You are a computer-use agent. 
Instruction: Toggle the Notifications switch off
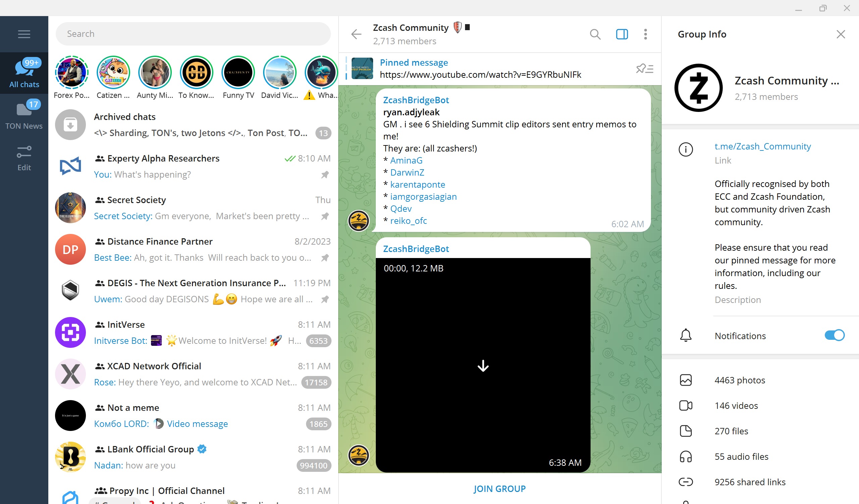834,335
